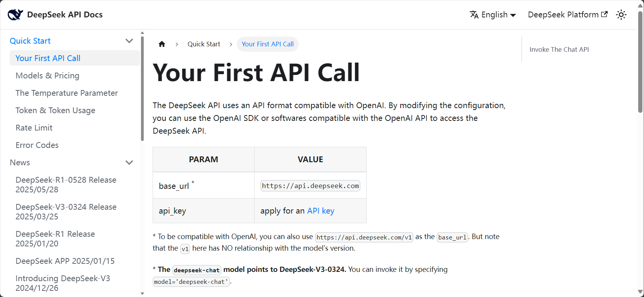Click the page scrollbar down arrow
The height and width of the screenshot is (297, 644).
[640, 292]
